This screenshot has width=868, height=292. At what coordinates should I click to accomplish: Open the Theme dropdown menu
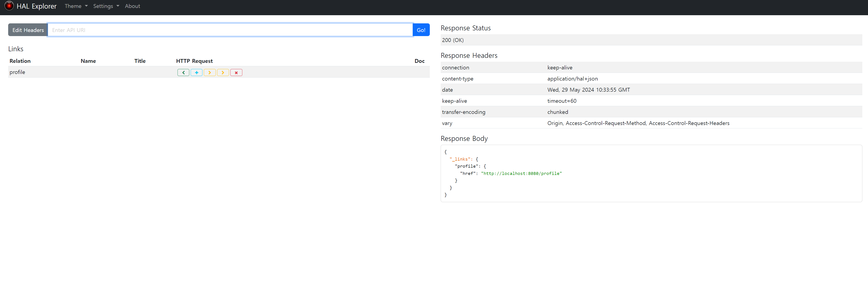(76, 6)
